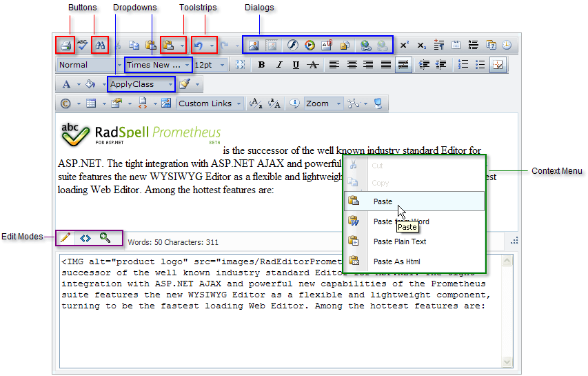588x376 pixels.
Task: Run the ABC spell check tool
Action: (x=83, y=46)
